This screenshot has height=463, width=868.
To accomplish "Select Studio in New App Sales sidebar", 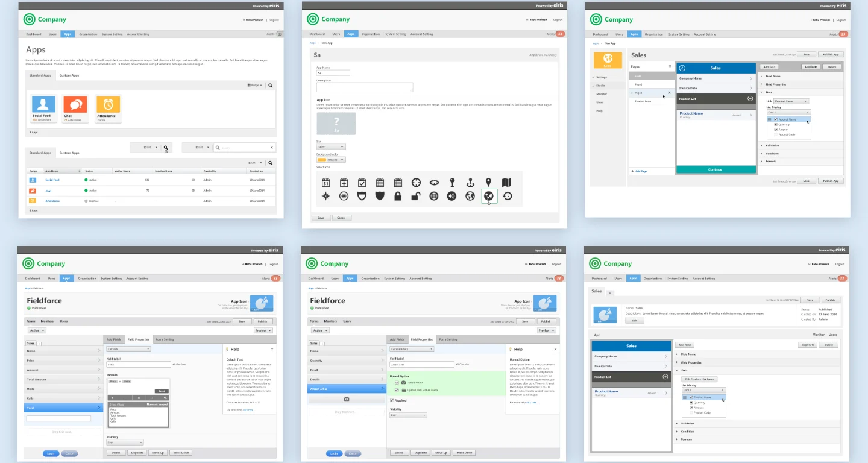I will [x=601, y=86].
